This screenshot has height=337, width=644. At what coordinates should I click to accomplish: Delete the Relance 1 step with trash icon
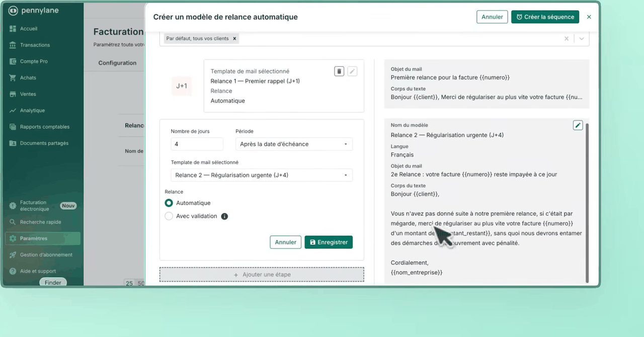coord(339,71)
